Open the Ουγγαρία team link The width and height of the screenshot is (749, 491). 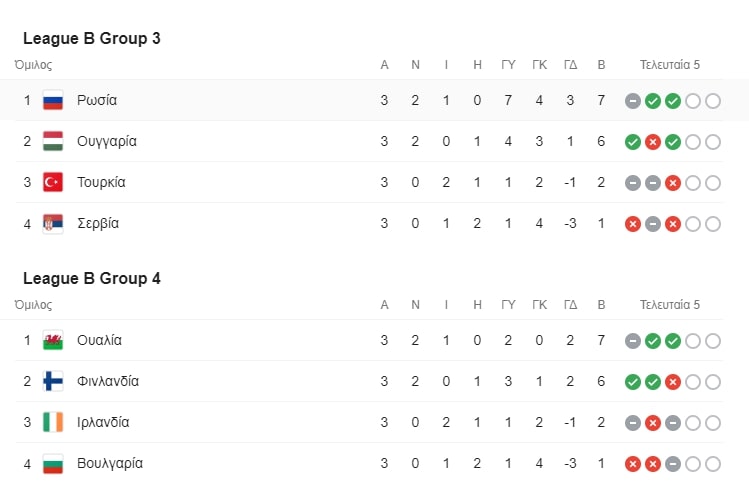(x=107, y=141)
